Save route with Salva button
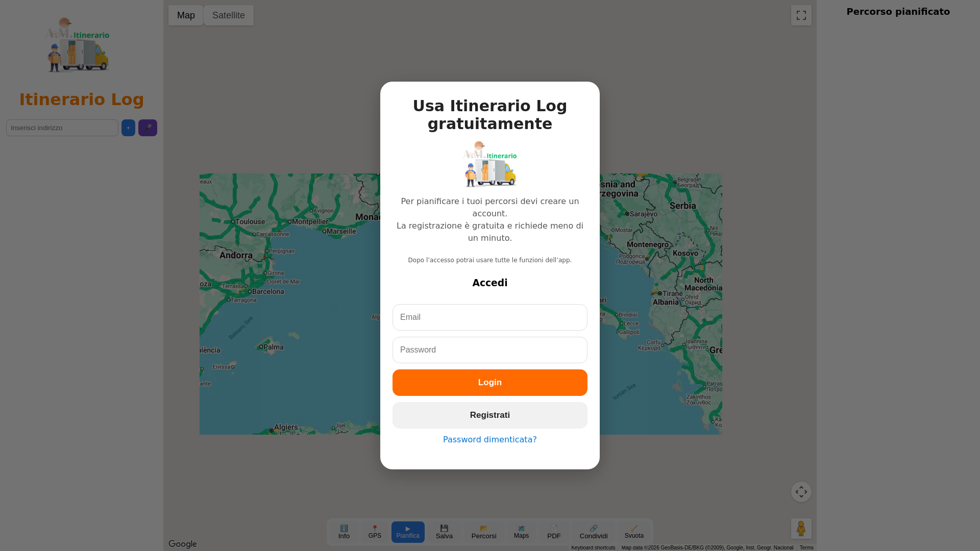 click(444, 532)
